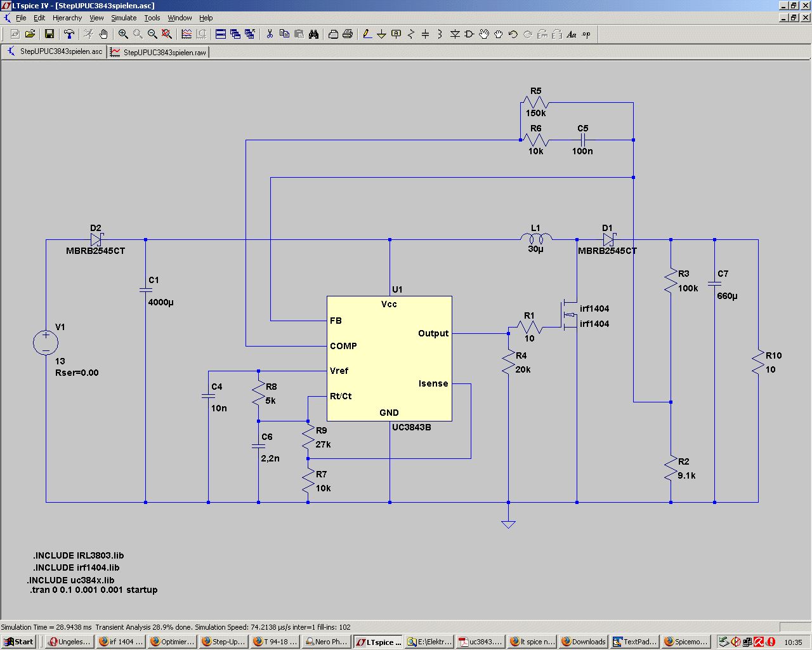The image size is (812, 650).
Task: Switch to the StepUPUC3843spielen.asc tab
Action: pos(55,52)
